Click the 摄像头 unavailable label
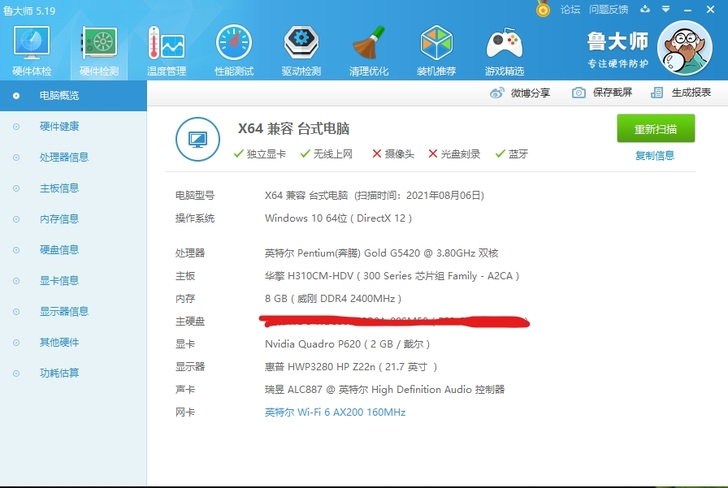 pyautogui.click(x=393, y=154)
